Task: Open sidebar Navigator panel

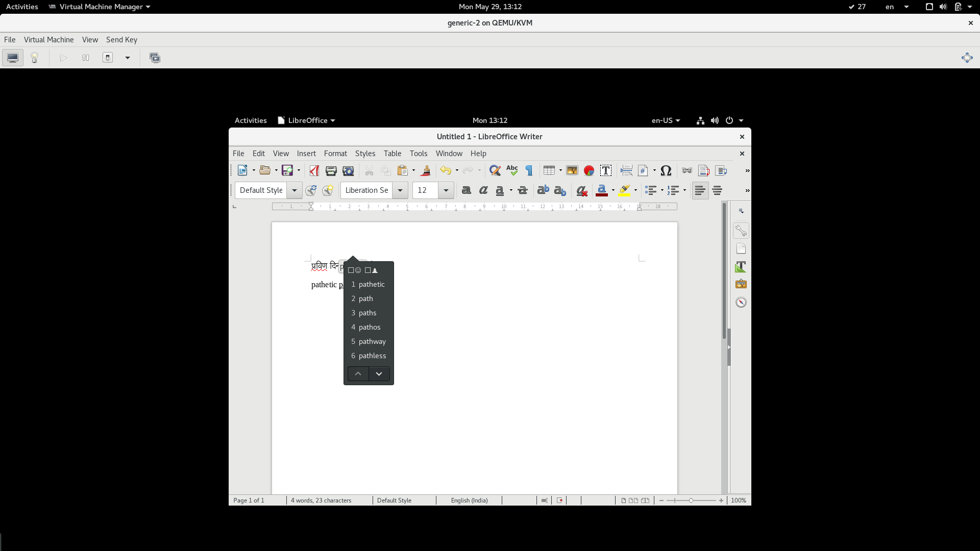Action: 741,303
